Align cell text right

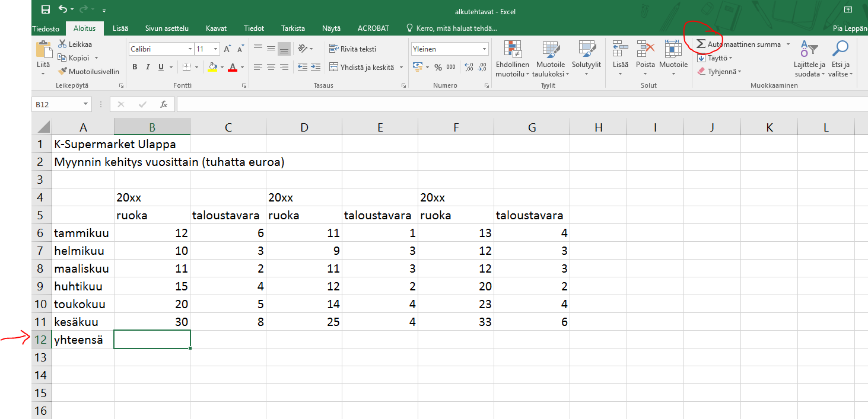click(284, 67)
